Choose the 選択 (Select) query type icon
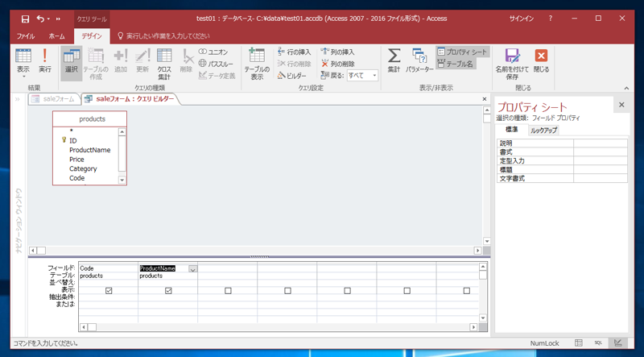The width and height of the screenshot is (644, 357). (71, 59)
